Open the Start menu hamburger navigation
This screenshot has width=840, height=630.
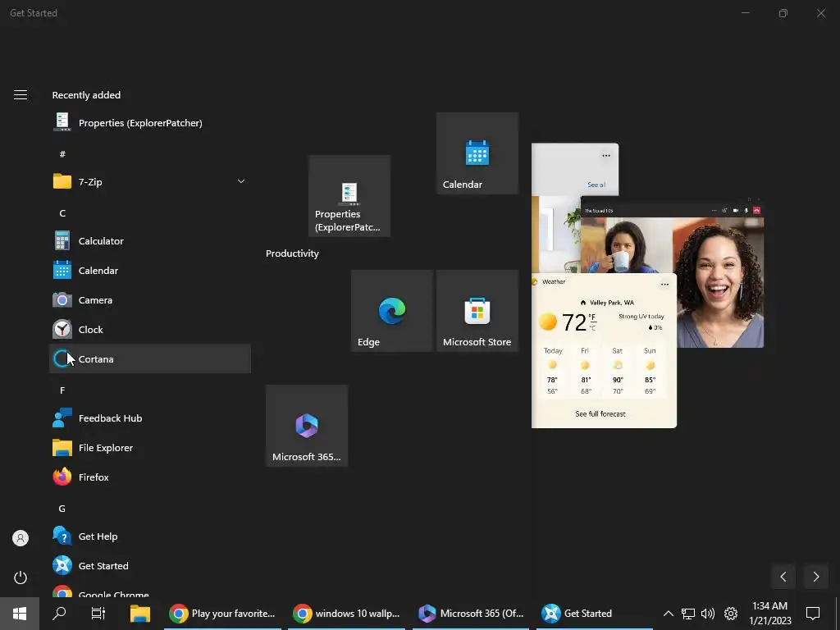[x=21, y=95]
